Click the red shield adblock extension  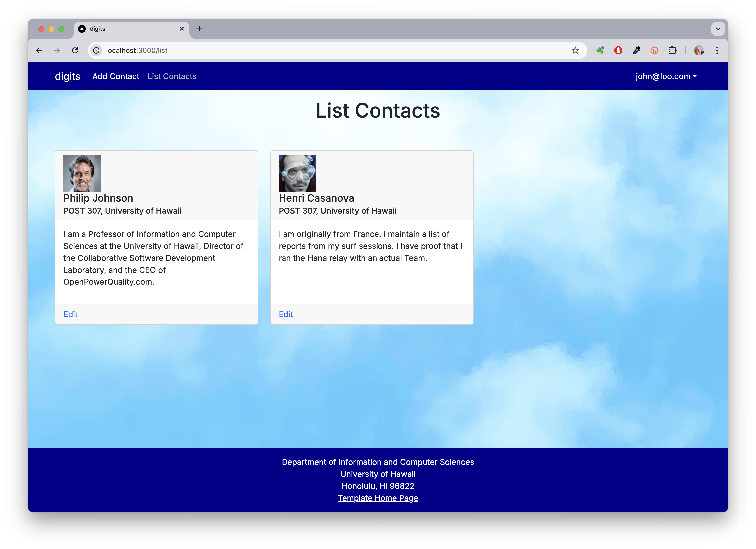pyautogui.click(x=618, y=50)
